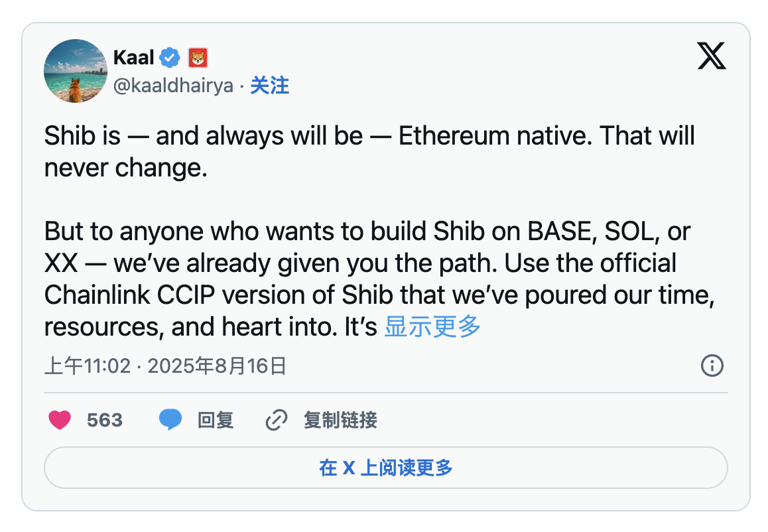768x532 pixels.
Task: Expand the post with 显示更多
Action: point(432,326)
